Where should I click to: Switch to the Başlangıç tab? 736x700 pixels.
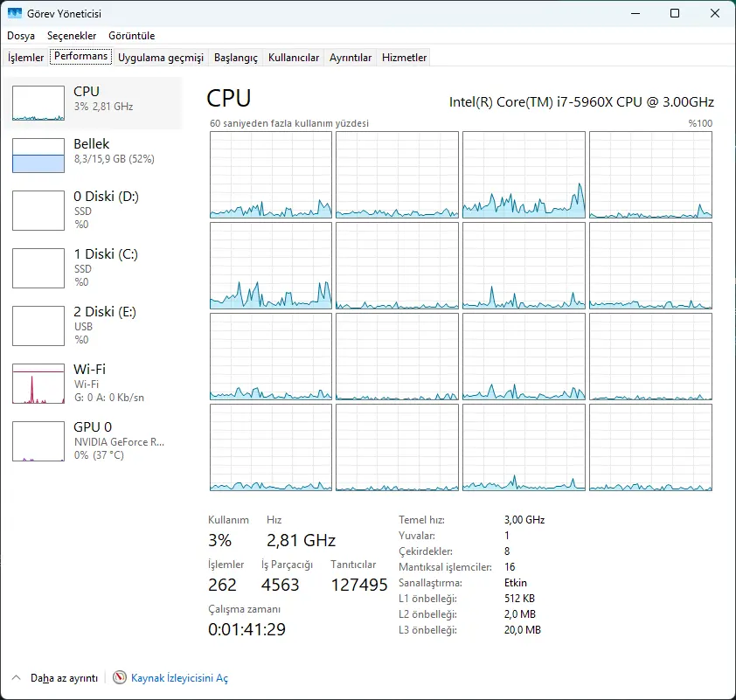[236, 57]
